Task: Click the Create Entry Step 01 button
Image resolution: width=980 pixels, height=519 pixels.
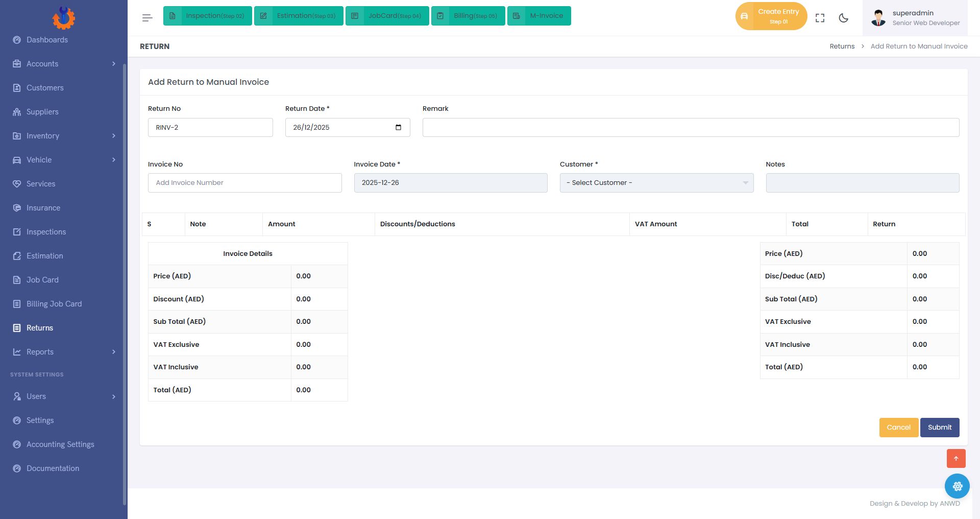Action: coord(771,16)
